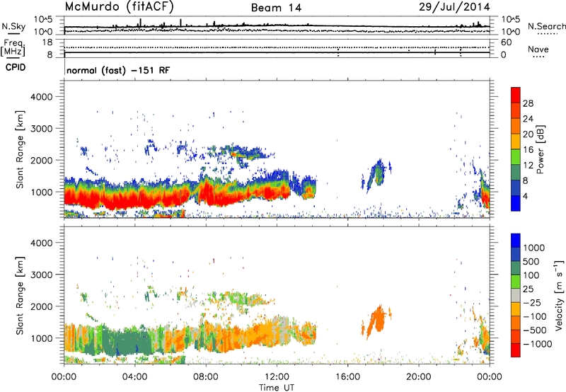Image resolution: width=566 pixels, height=392 pixels.
Task: Click the Velocity [m s-1] colorbar label
Action: (x=559, y=295)
